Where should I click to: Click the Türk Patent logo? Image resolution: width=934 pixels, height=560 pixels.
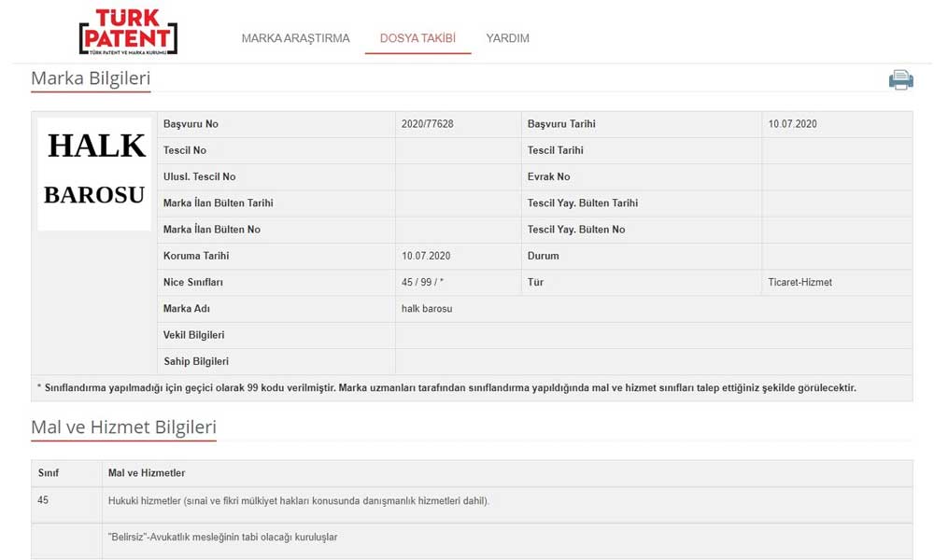pyautogui.click(x=128, y=33)
